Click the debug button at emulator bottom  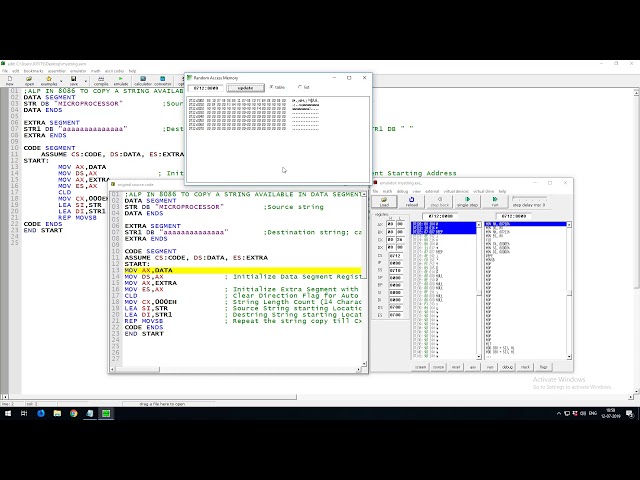pyautogui.click(x=507, y=367)
